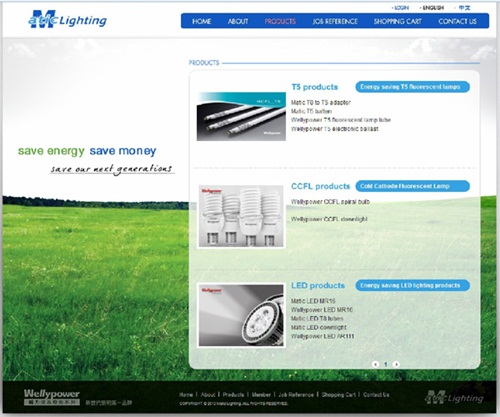Viewport: 500px width, 417px height.
Task: Open Wellypower CCFL spiral bulb link
Action: pos(330,202)
